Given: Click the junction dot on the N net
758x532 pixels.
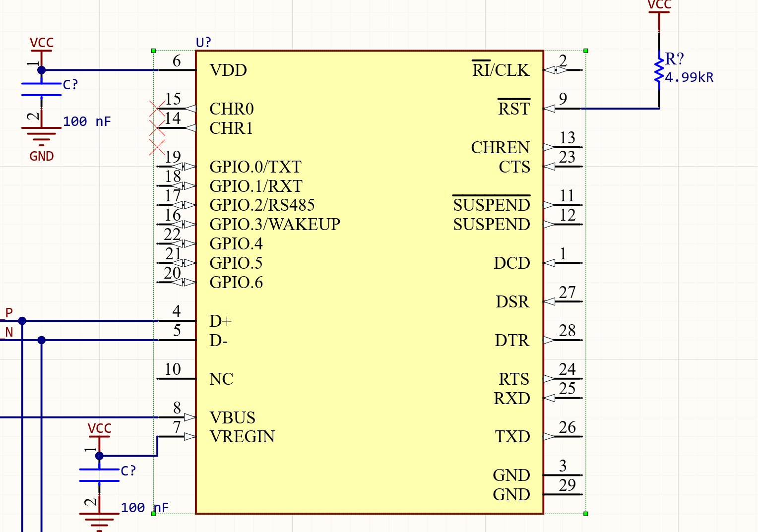Looking at the screenshot, I should [42, 340].
